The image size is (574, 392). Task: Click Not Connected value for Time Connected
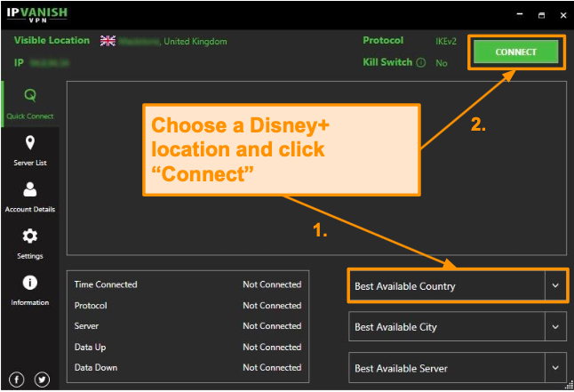tap(272, 284)
